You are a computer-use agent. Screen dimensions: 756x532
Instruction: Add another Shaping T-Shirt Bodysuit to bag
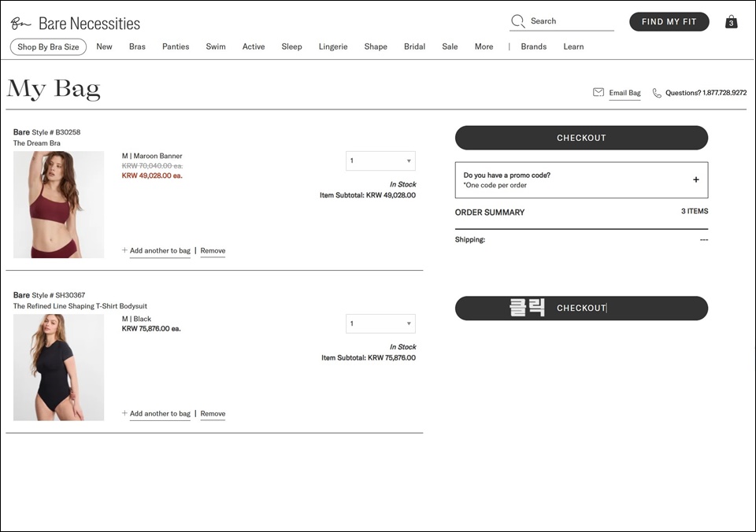160,413
